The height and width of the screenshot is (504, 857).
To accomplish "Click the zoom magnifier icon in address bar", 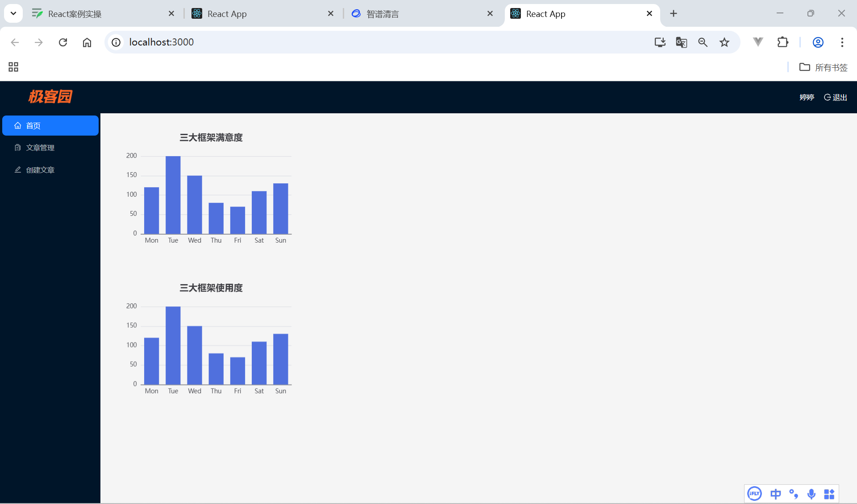I will click(x=703, y=42).
